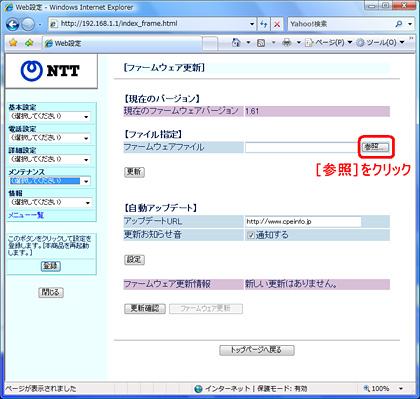Click the printer icon

[286, 43]
